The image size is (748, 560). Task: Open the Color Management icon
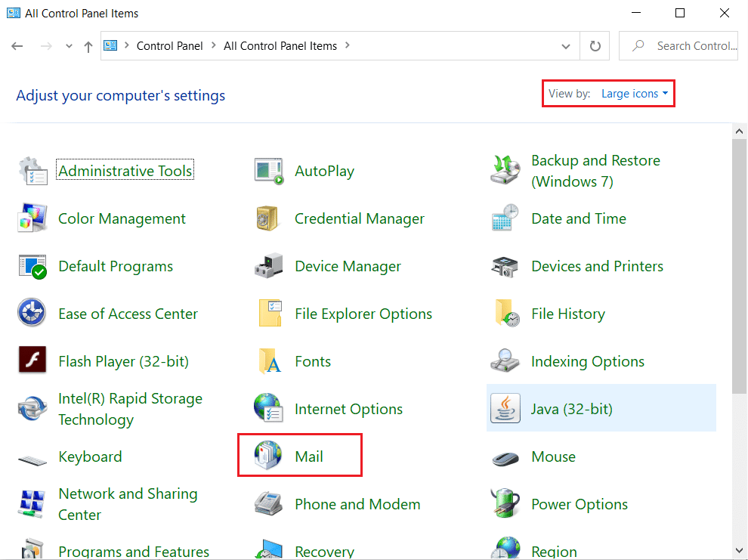(x=32, y=219)
